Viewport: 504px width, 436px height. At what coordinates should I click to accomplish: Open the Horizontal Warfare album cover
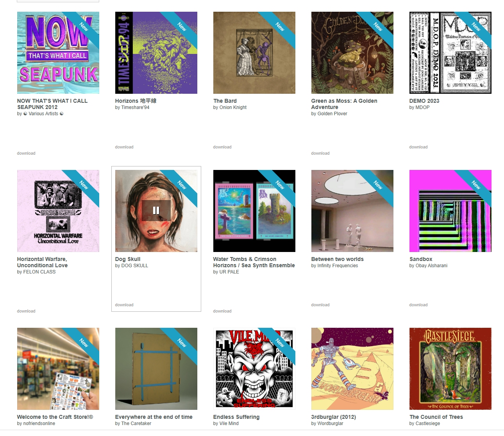click(x=58, y=211)
